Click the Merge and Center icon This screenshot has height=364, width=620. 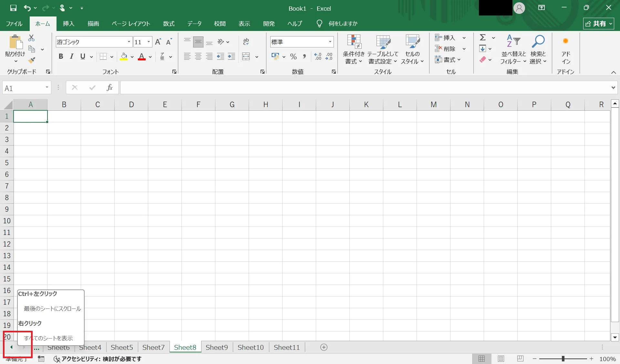click(x=246, y=57)
